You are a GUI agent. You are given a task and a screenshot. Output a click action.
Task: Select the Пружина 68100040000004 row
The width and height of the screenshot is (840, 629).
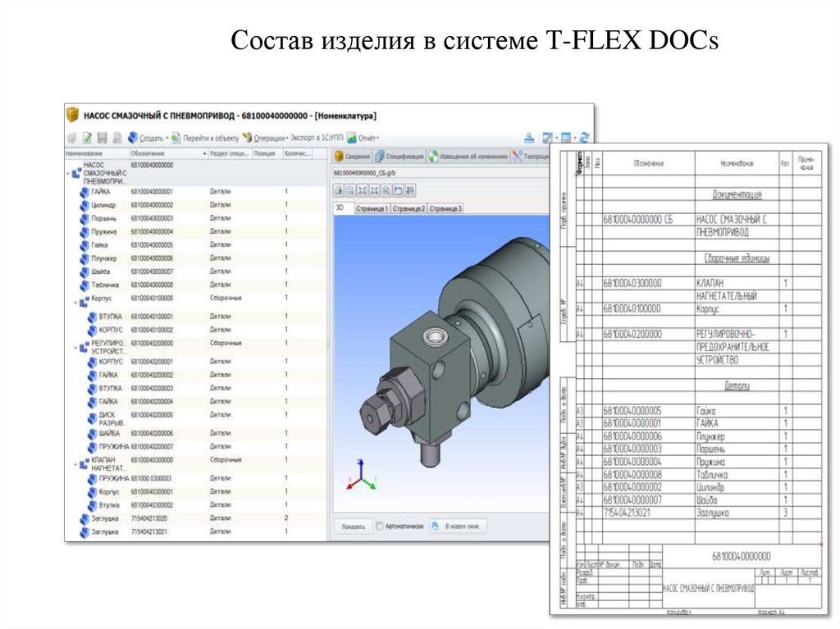(195, 232)
